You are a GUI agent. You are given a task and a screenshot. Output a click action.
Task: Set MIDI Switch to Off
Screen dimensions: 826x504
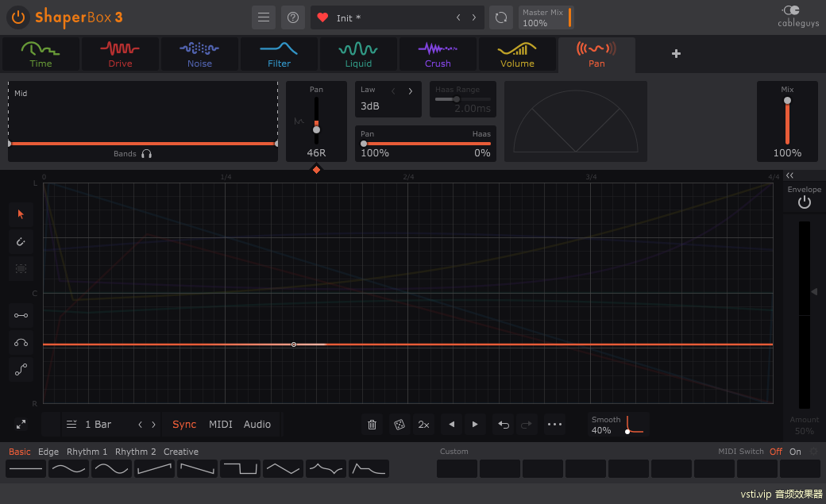776,452
